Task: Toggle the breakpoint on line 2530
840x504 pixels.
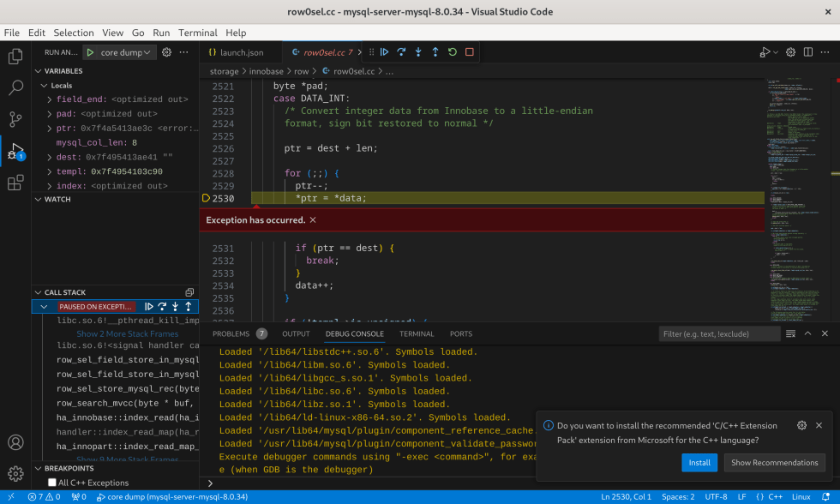Action: (205, 198)
